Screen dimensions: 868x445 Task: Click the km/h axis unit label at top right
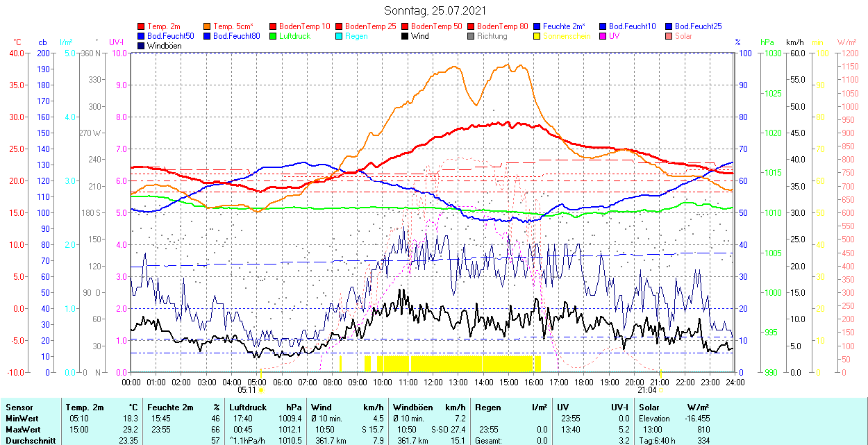click(x=795, y=42)
